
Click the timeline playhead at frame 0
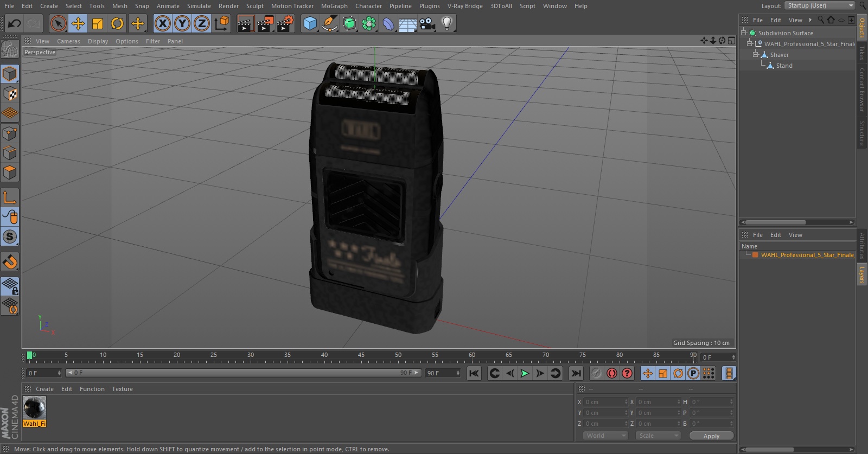tap(29, 355)
